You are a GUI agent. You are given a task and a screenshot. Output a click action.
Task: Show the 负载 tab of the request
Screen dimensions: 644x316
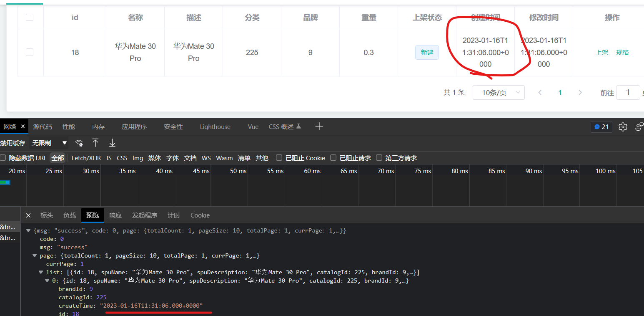pyautogui.click(x=70, y=215)
